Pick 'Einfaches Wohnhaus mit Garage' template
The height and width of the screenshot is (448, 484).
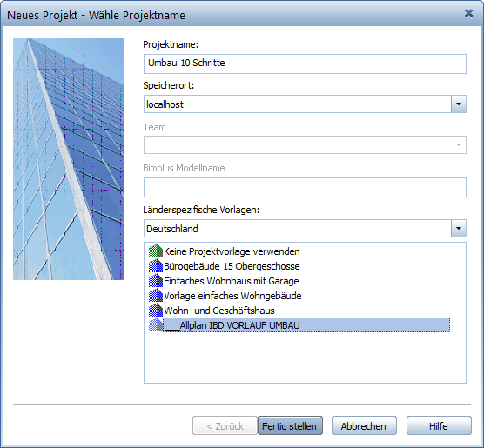232,281
